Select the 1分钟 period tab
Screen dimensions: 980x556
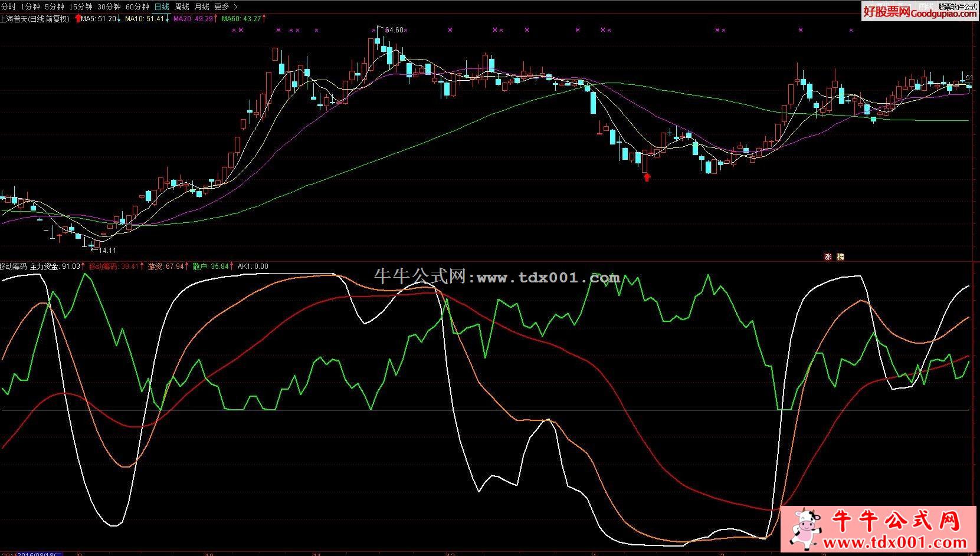point(30,6)
